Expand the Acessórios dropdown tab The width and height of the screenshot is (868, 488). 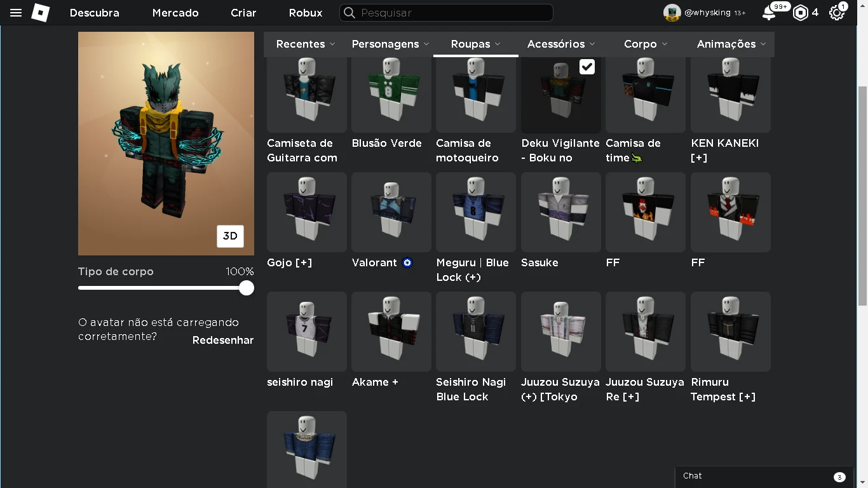pos(561,44)
